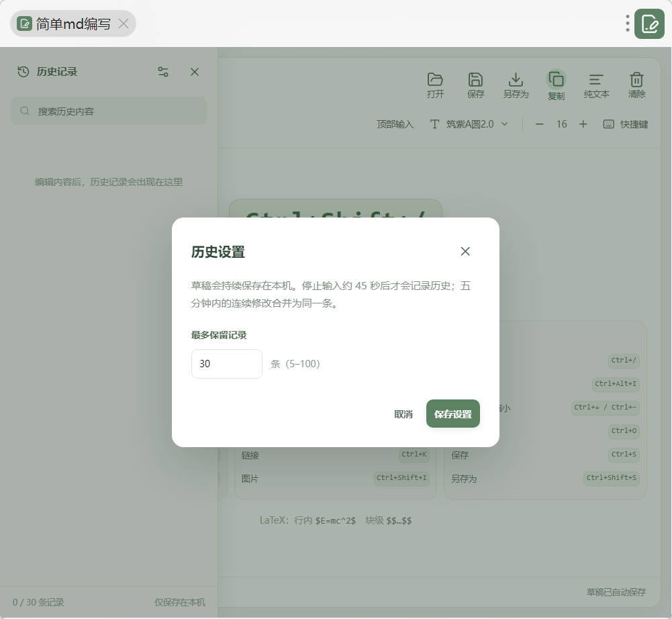Close the 简单md编写 tab

click(124, 23)
